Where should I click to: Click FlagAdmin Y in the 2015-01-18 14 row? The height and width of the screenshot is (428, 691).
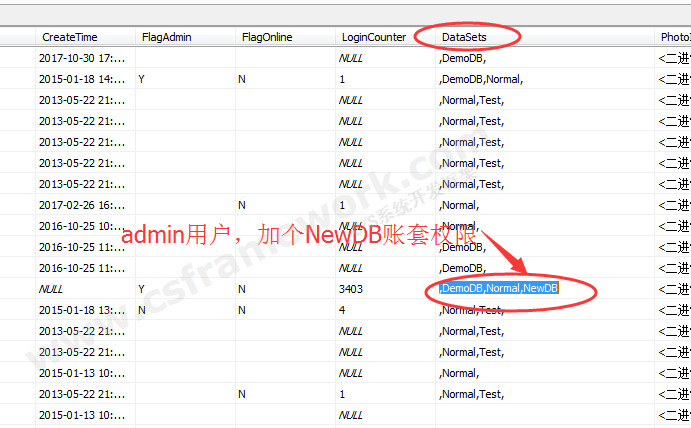pos(142,79)
